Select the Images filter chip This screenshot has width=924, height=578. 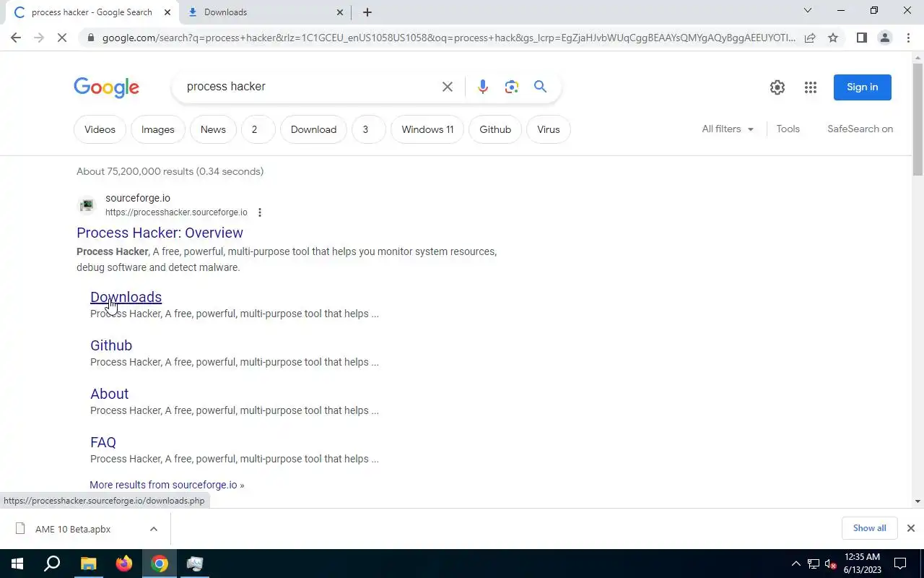[157, 129]
